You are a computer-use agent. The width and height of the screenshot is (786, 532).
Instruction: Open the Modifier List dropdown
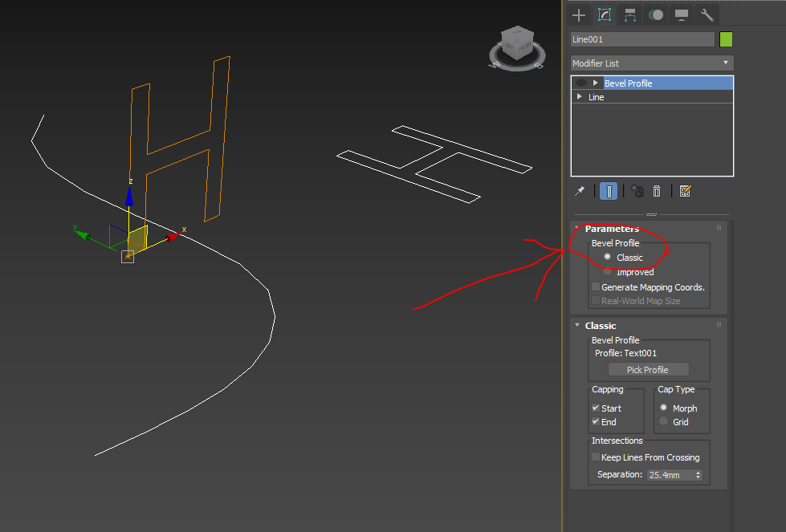652,63
